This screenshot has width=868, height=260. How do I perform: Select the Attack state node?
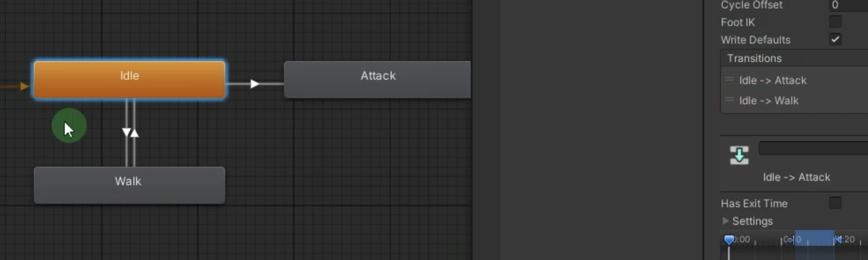pyautogui.click(x=377, y=80)
